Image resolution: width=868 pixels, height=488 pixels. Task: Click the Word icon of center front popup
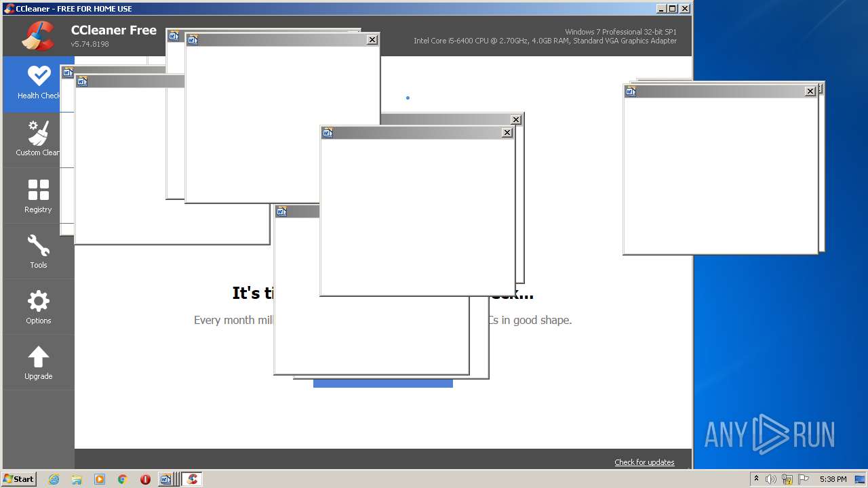(x=328, y=133)
